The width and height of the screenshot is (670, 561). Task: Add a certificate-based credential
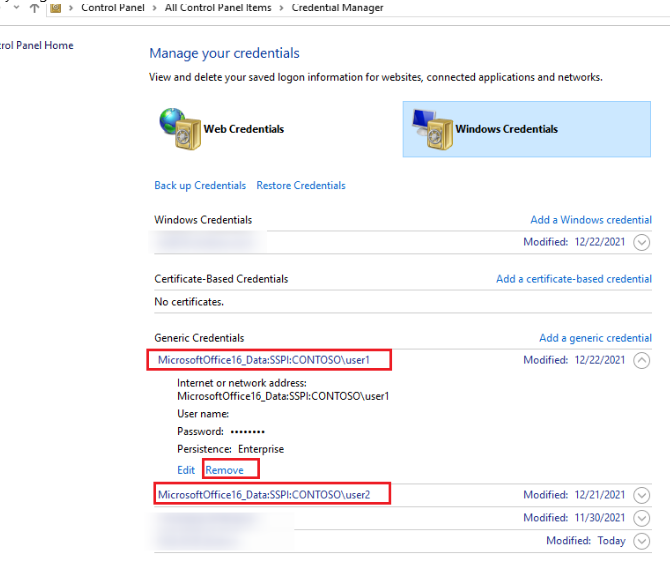574,279
